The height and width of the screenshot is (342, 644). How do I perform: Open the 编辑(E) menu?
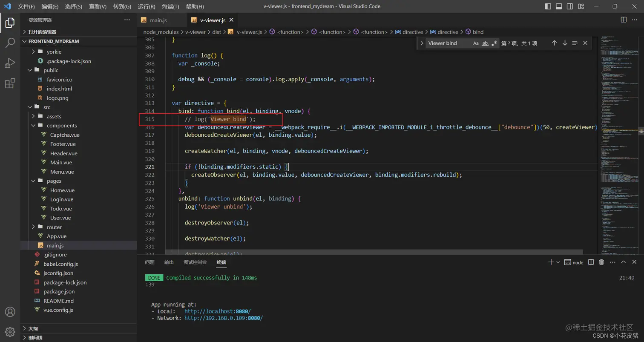tap(50, 6)
